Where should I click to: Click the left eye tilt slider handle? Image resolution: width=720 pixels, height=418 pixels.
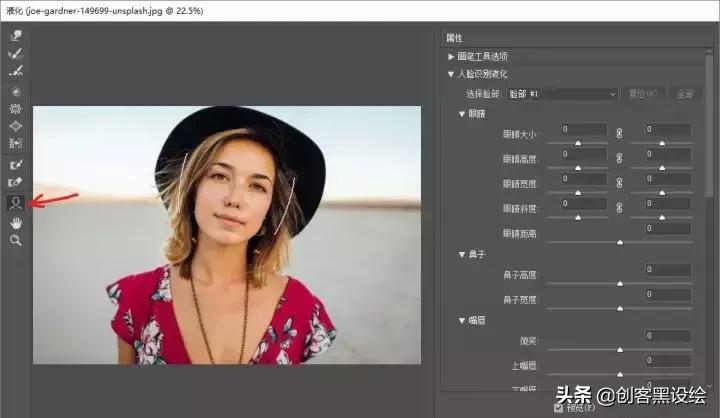click(578, 217)
